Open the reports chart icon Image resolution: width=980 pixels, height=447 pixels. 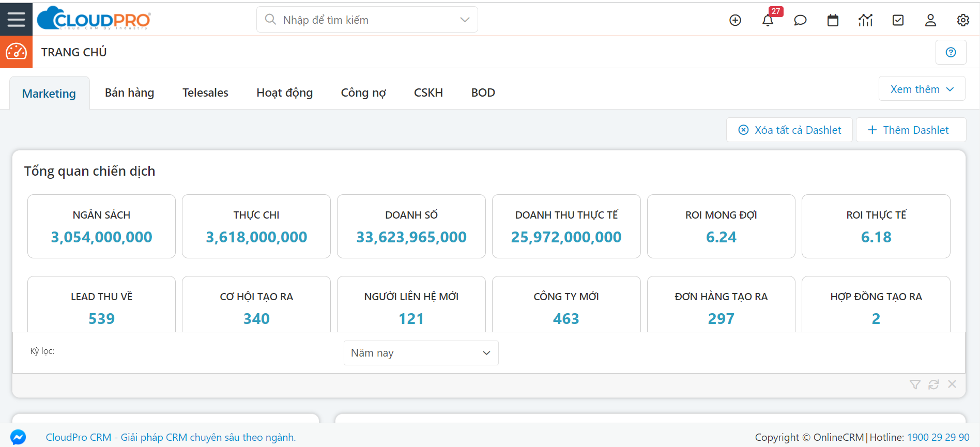865,20
